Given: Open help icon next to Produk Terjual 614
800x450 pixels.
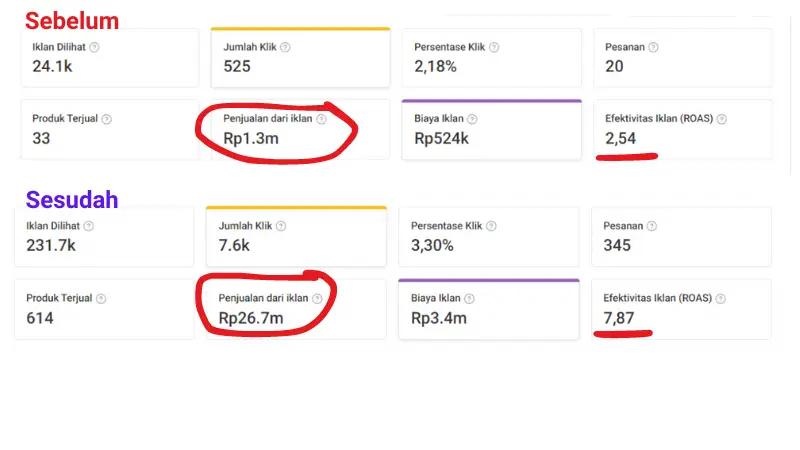Looking at the screenshot, I should point(101,298).
